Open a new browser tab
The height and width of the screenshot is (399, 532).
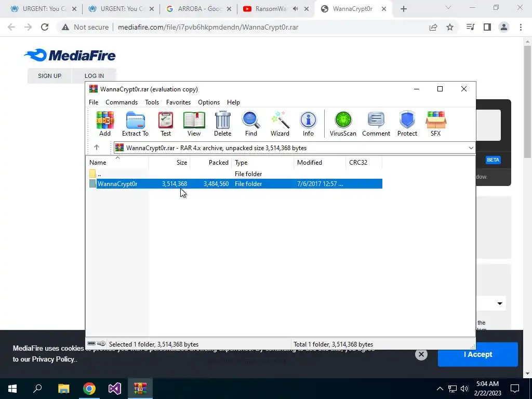pos(403,9)
